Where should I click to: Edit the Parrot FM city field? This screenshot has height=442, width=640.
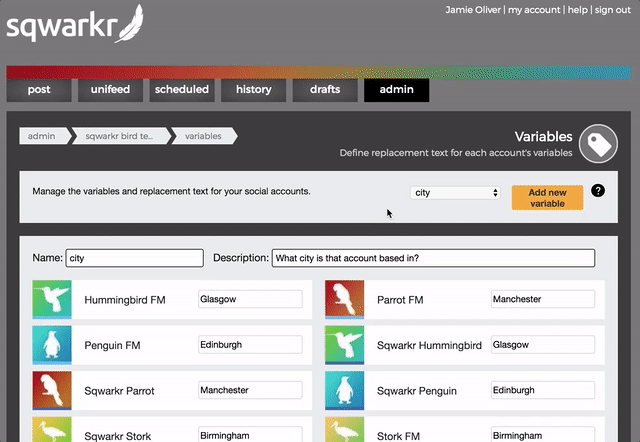click(x=543, y=299)
